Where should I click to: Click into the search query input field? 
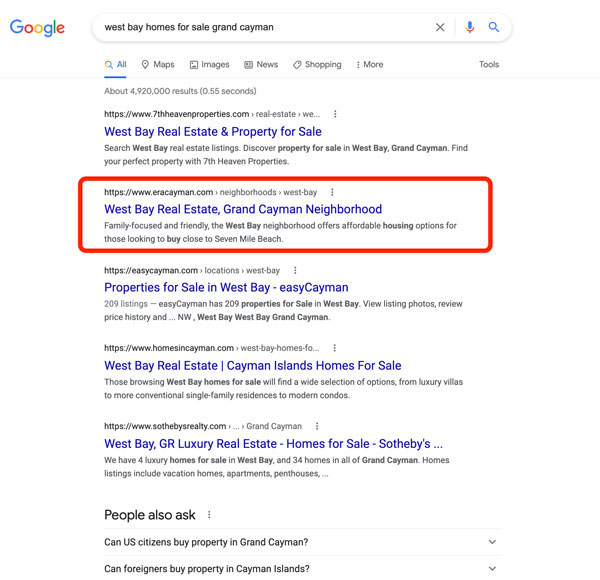[x=264, y=27]
